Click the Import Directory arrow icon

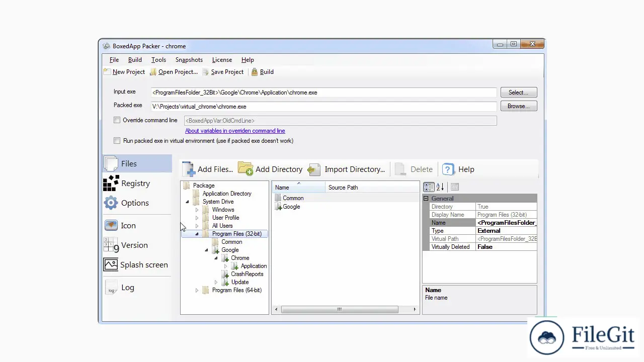point(314,169)
